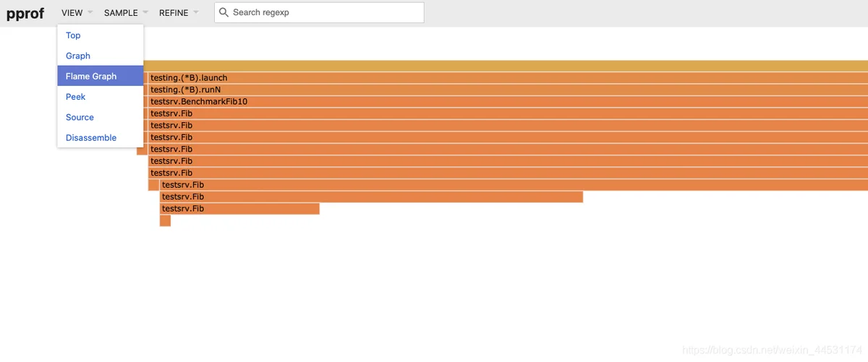Focus the Search regexp field

[x=325, y=12]
